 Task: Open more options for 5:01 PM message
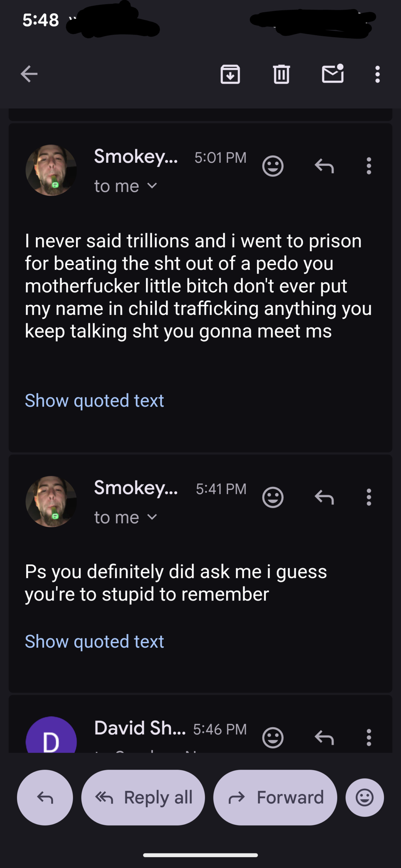pos(369,166)
